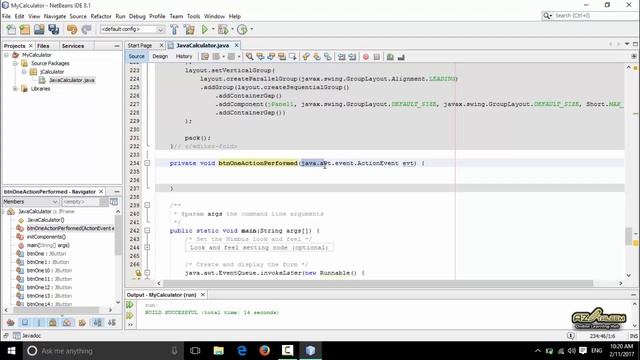
Task: Click the red Start Macro Recording icon
Action: coord(366,57)
